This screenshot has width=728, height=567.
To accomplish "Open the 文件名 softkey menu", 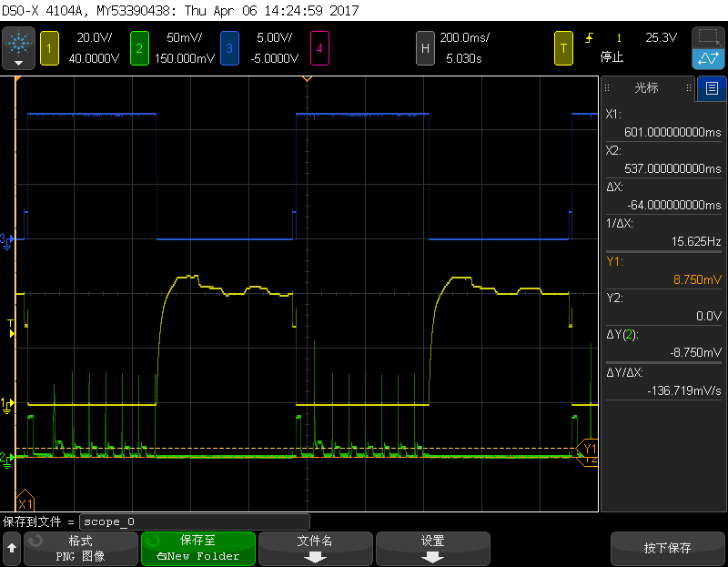I will point(315,549).
